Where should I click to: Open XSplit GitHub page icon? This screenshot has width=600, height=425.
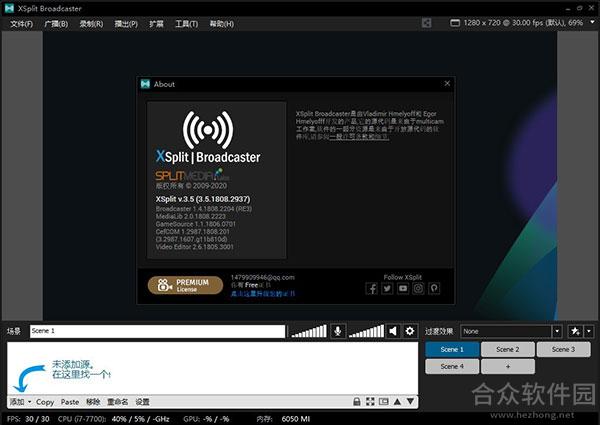pyautogui.click(x=434, y=288)
